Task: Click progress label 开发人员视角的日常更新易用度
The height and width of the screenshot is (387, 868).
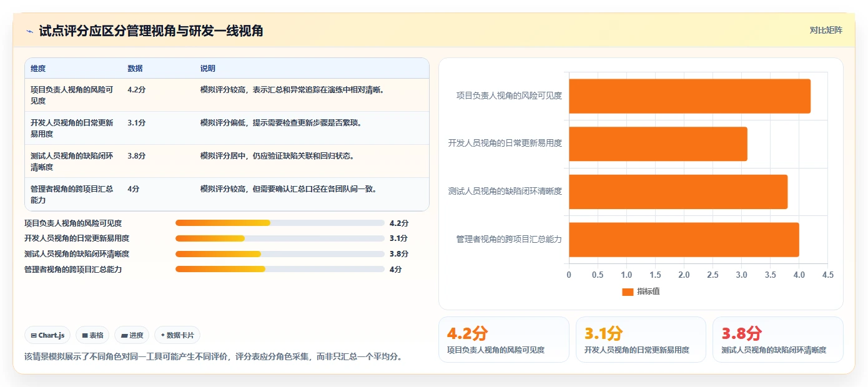Action: point(77,238)
